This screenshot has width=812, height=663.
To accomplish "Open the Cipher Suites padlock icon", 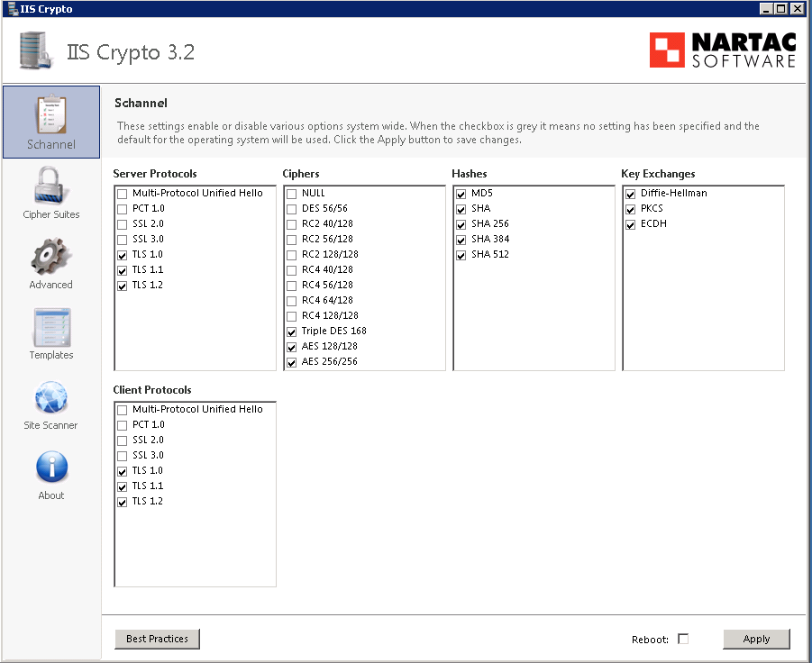I will (x=51, y=186).
